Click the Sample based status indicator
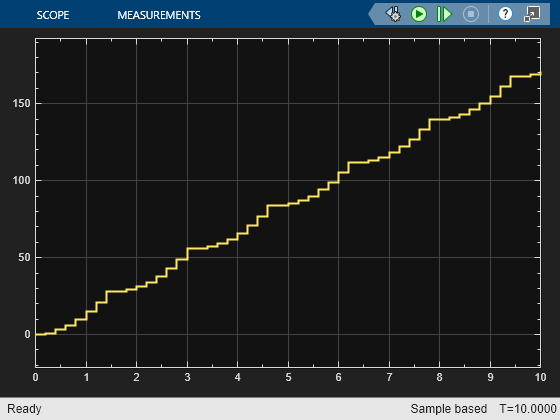 tap(449, 409)
